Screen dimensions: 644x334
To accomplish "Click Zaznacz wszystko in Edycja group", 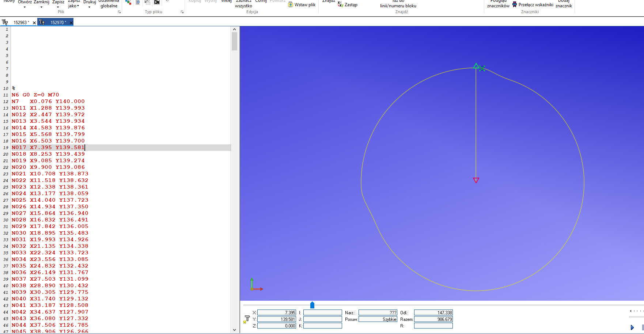I will [244, 4].
